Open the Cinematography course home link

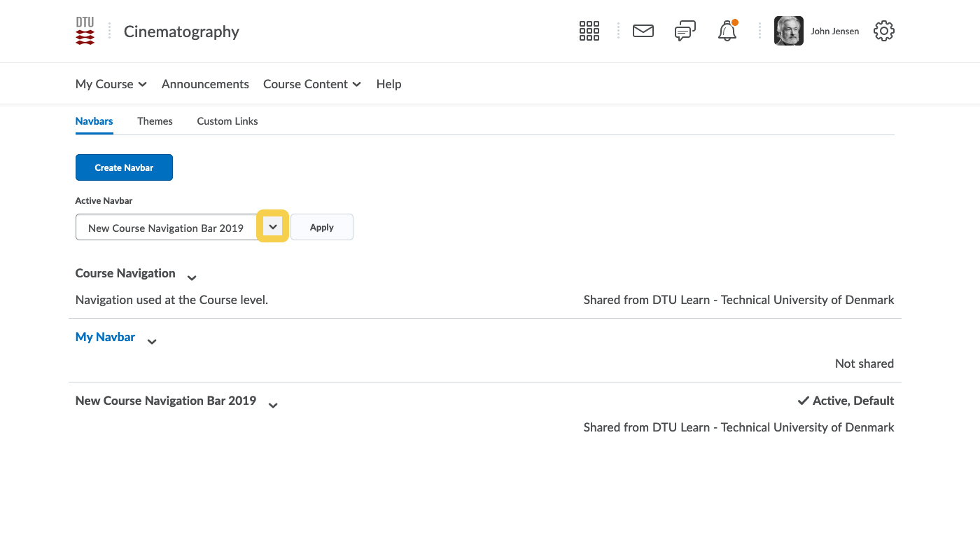(181, 32)
